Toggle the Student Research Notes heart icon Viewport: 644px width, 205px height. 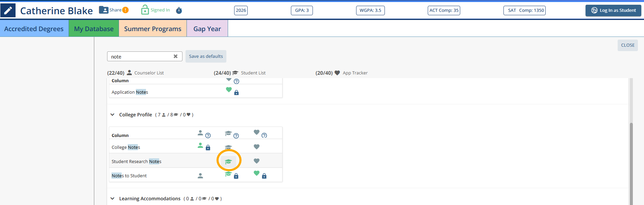pos(257,161)
